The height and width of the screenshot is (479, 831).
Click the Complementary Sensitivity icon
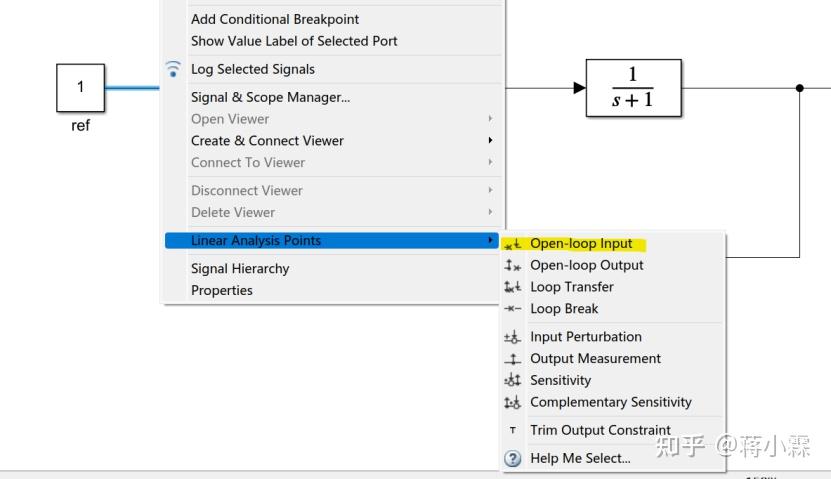[x=513, y=403]
